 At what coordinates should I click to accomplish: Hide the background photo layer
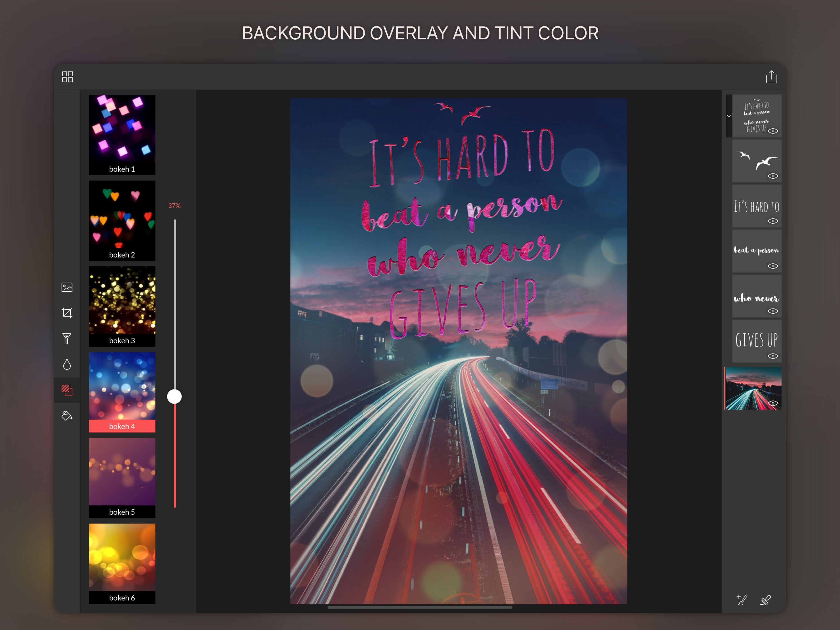click(x=773, y=403)
